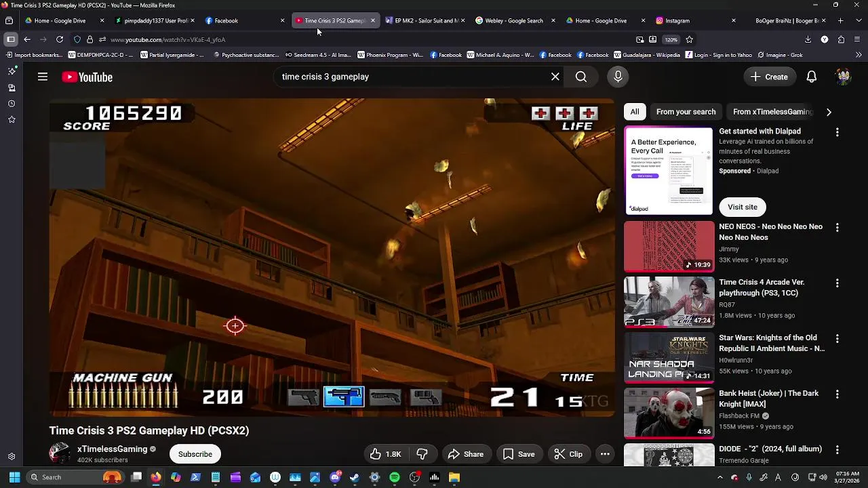Open File Explorer from the taskbar
The width and height of the screenshot is (868, 488).
[x=454, y=477]
